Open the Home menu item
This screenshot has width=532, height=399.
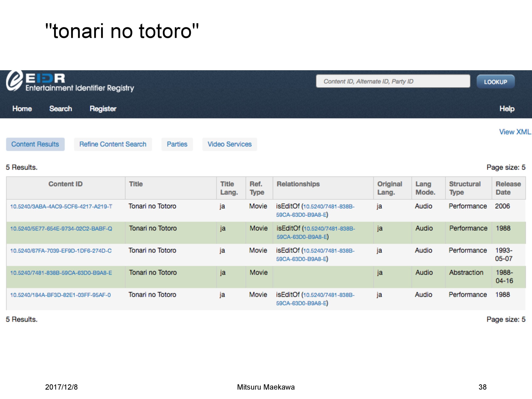22,109
